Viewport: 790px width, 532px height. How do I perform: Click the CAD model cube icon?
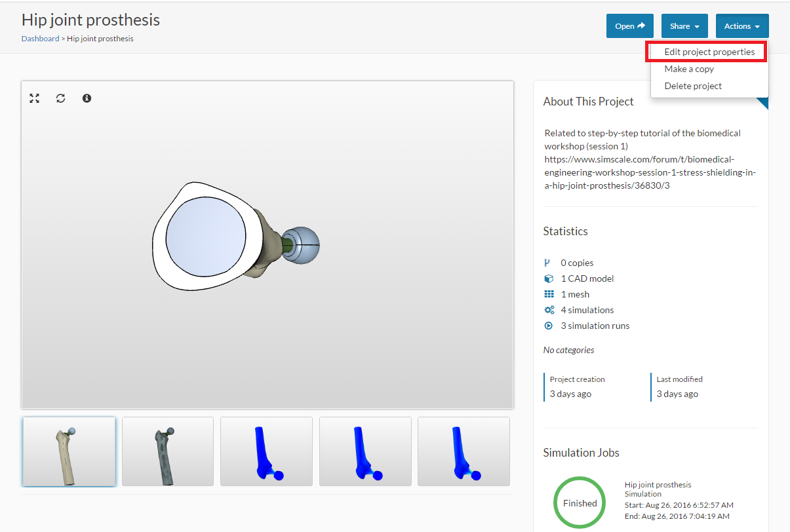549,278
